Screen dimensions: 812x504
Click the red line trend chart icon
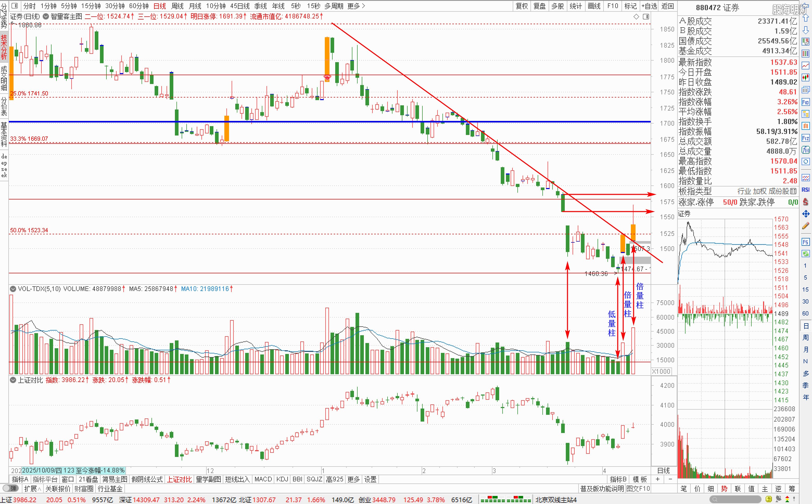pos(806,66)
